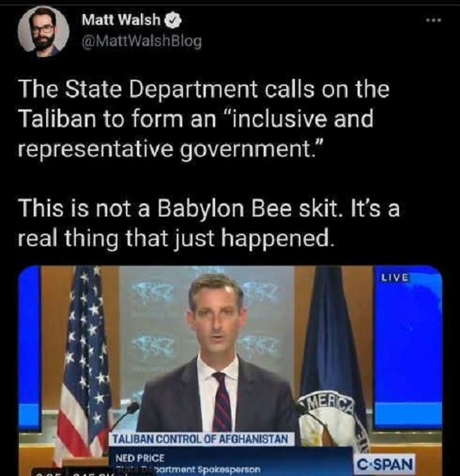The image size is (460, 476).
Task: Click the State Department Spokesperson subtitle
Action: click(x=189, y=469)
